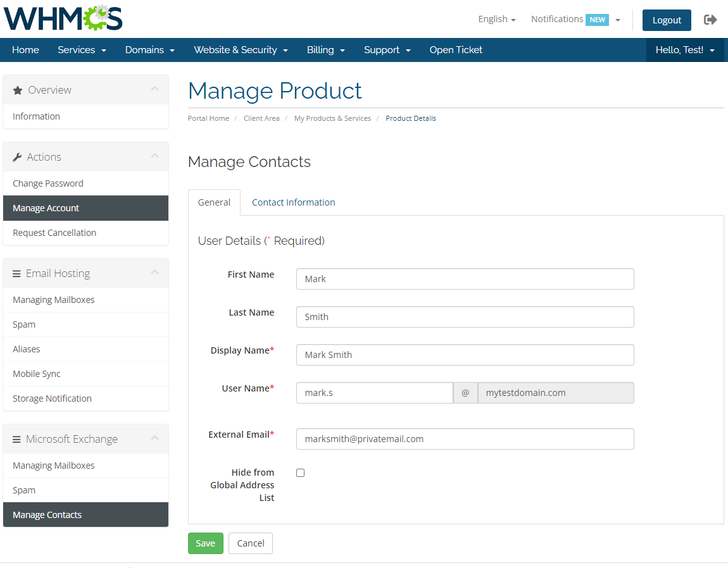This screenshot has width=728, height=568.
Task: Click the Product Details breadcrumb
Action: tap(410, 118)
